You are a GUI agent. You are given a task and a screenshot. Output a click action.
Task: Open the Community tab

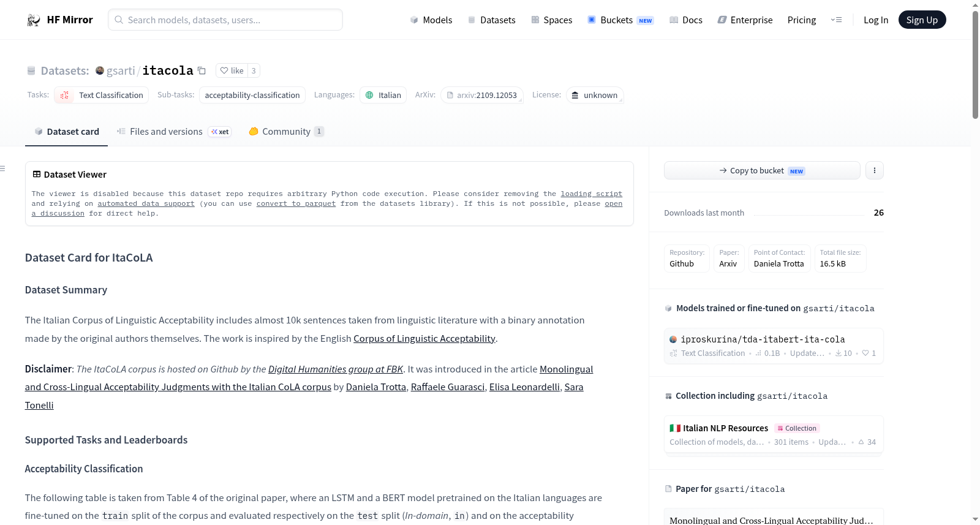click(x=286, y=132)
